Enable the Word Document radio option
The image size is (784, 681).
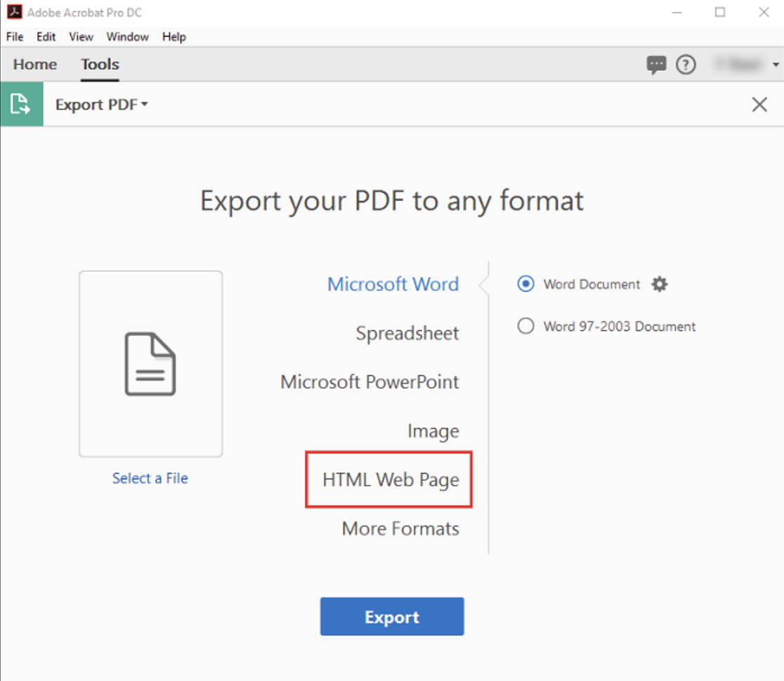tap(525, 284)
